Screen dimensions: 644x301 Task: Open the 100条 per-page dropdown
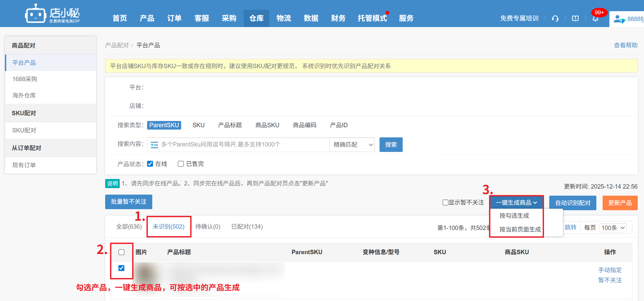(613, 228)
